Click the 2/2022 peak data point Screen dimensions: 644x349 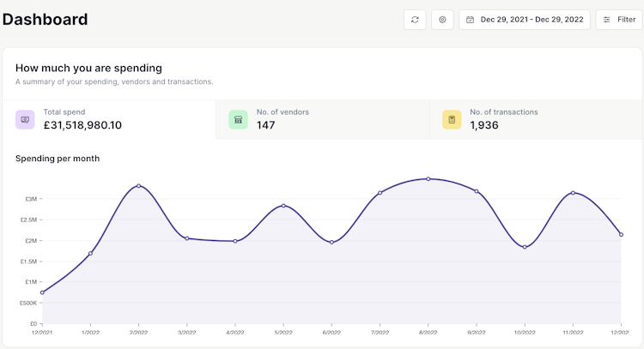pyautogui.click(x=139, y=186)
